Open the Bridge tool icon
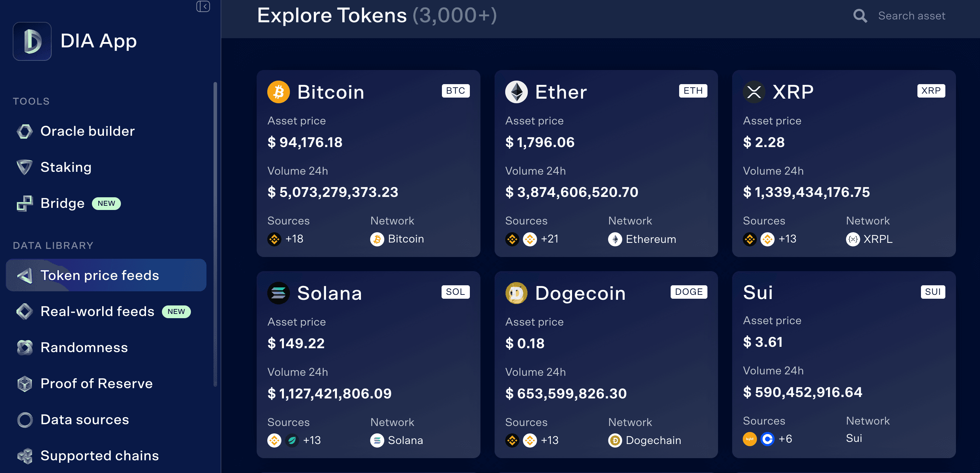Image resolution: width=980 pixels, height=473 pixels. tap(25, 203)
